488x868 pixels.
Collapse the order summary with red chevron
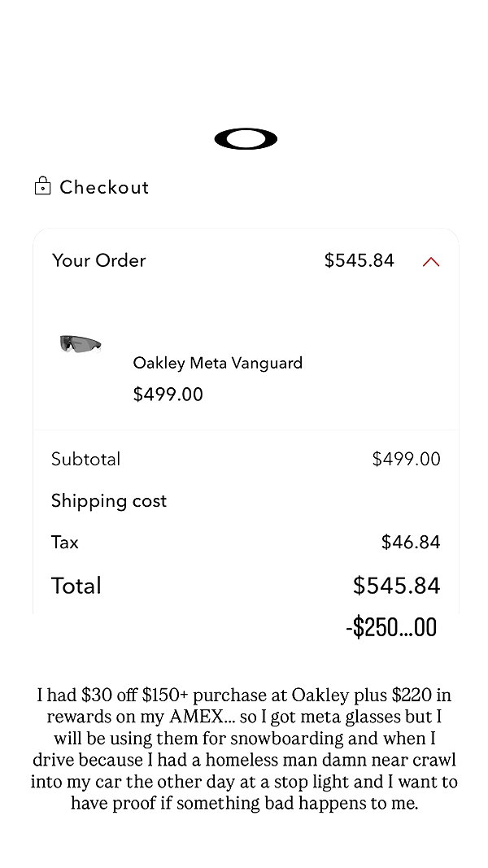(x=431, y=262)
